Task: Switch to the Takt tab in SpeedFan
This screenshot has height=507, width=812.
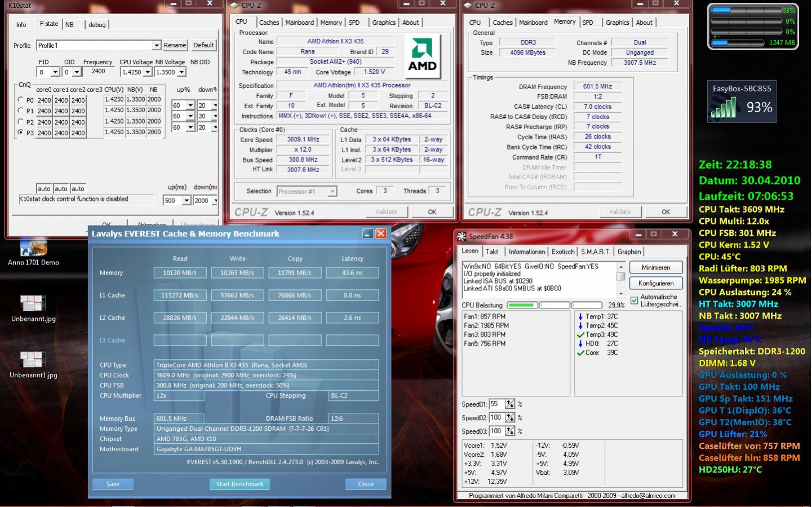Action: click(492, 252)
